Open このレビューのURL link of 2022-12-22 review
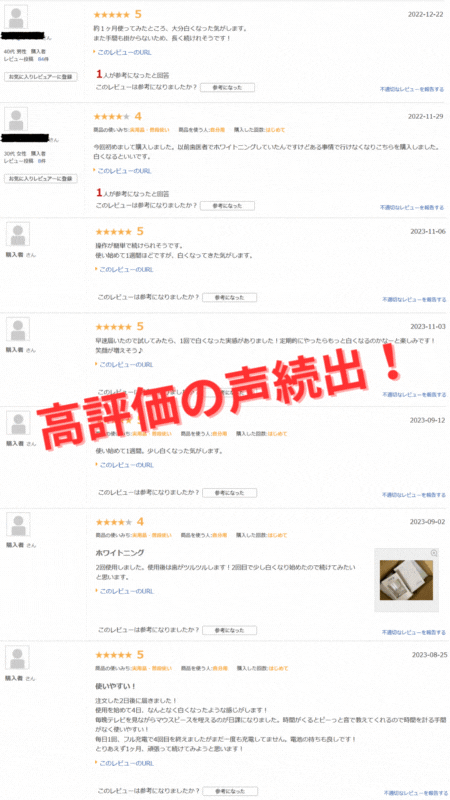This screenshot has width=450, height=800. [124, 52]
